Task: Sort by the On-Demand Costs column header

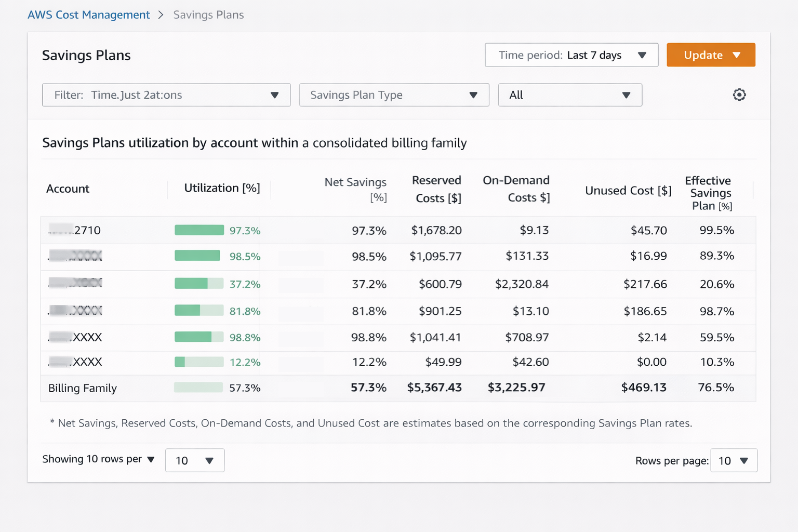Action: click(516, 189)
